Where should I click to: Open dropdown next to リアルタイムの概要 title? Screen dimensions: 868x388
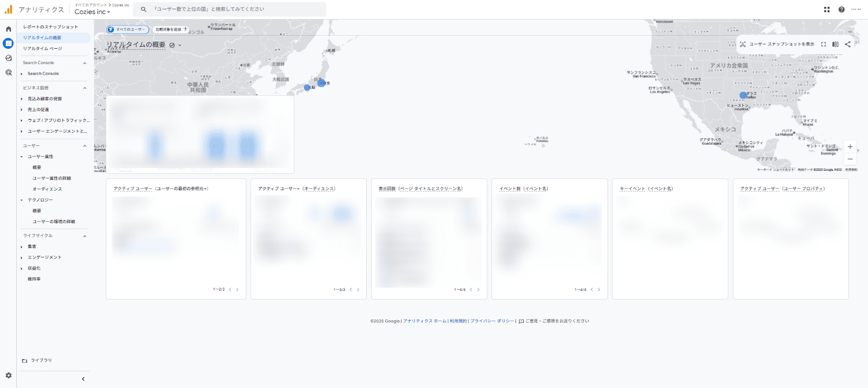[x=180, y=46]
